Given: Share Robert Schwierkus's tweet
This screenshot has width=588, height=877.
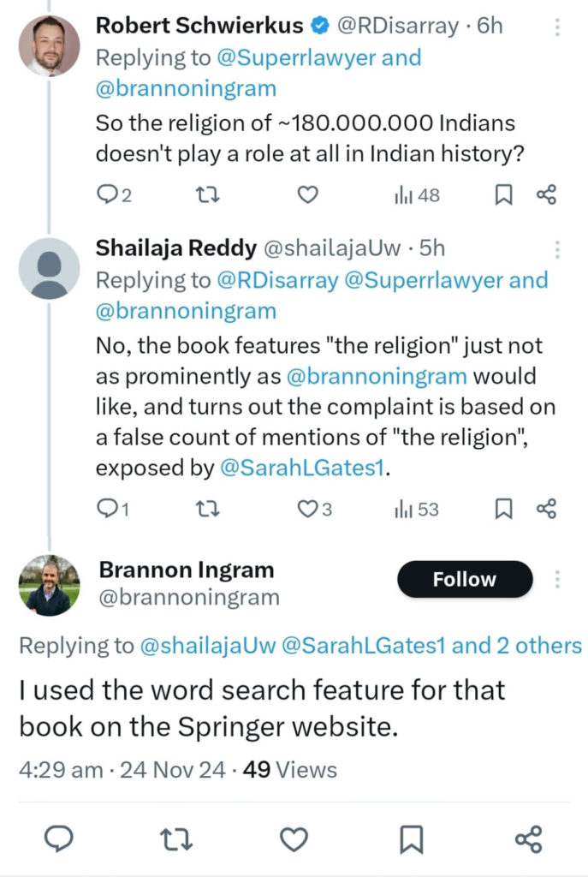Looking at the screenshot, I should click(546, 196).
